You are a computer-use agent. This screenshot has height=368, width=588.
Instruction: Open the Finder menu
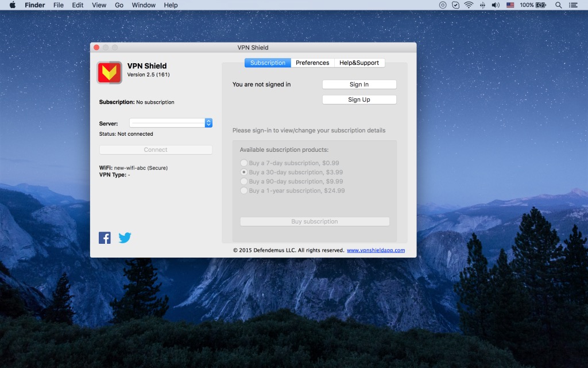tap(35, 5)
